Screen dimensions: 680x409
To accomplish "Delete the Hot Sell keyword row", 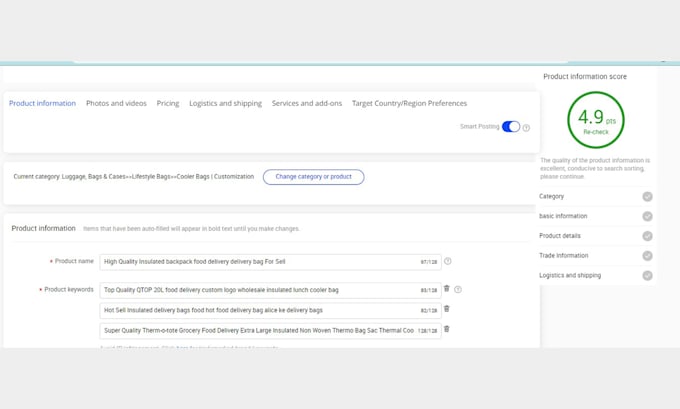I will tap(447, 309).
